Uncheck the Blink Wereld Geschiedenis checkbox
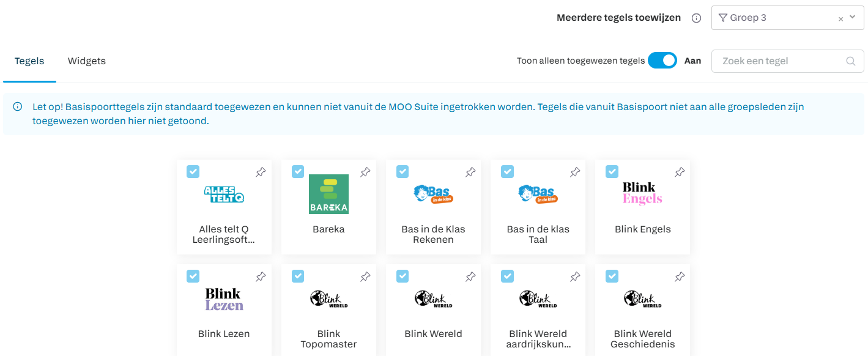This screenshot has width=868, height=356. click(612, 276)
